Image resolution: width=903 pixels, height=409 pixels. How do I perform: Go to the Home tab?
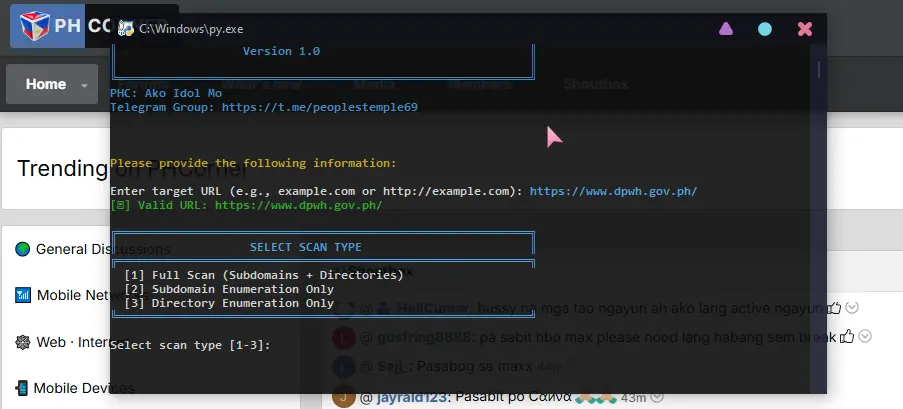(45, 84)
